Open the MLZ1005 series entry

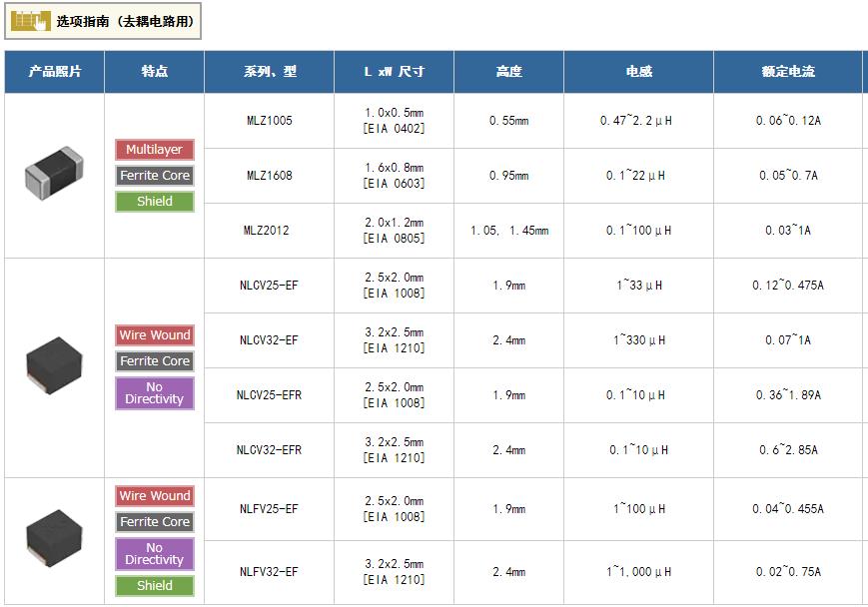click(270, 121)
